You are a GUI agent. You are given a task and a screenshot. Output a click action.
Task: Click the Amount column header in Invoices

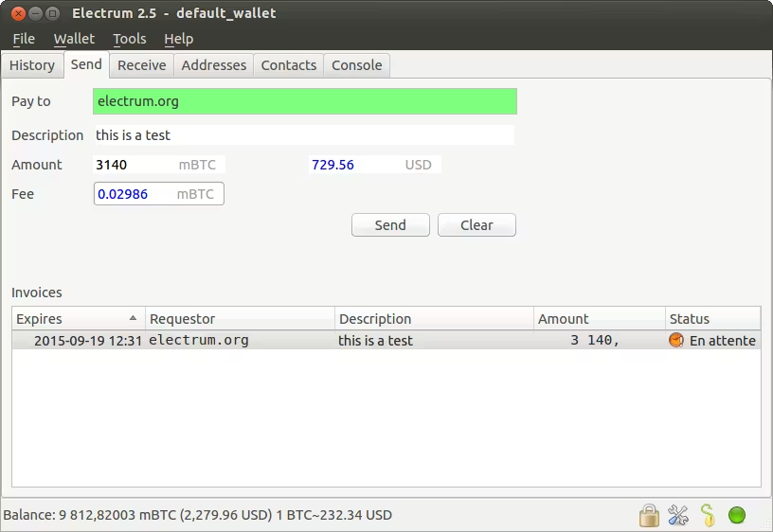point(599,319)
